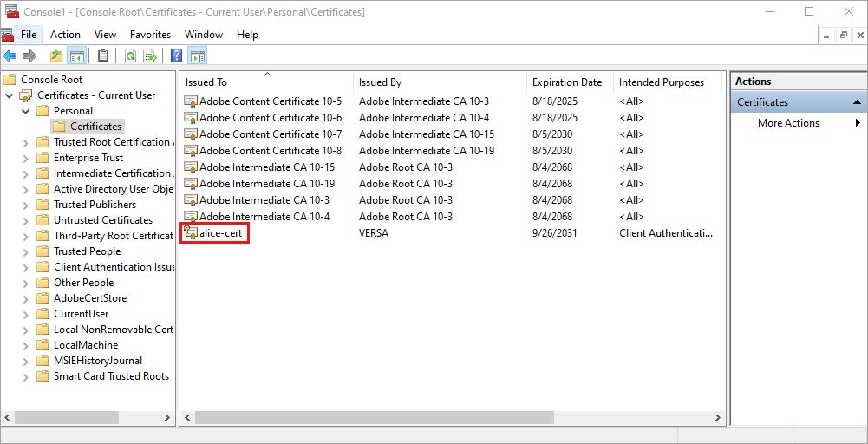Open the Favorites menu

(x=151, y=35)
